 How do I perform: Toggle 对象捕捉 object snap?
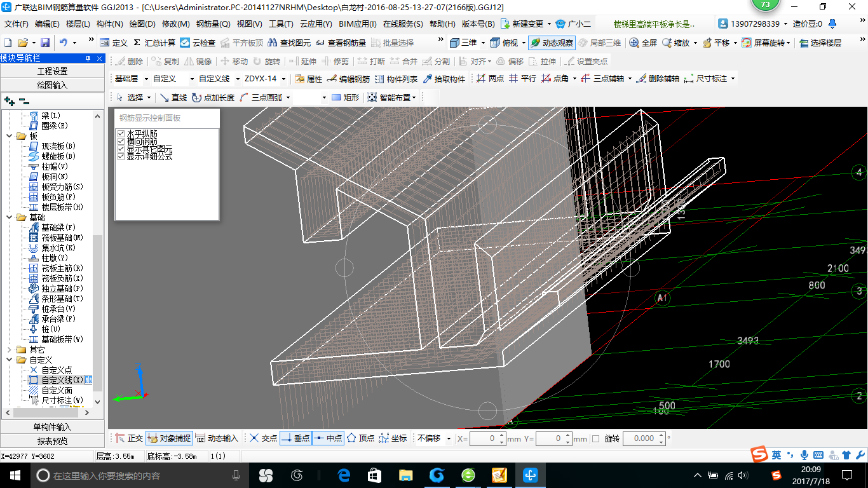tap(168, 438)
